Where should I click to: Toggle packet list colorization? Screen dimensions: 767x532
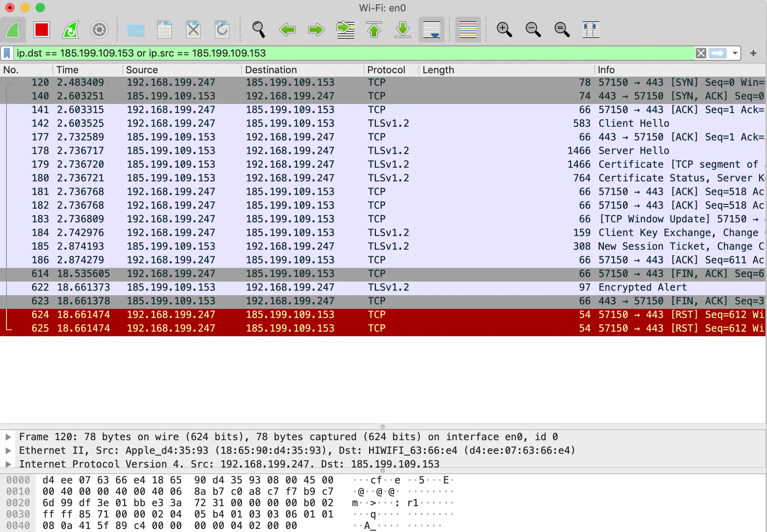468,30
